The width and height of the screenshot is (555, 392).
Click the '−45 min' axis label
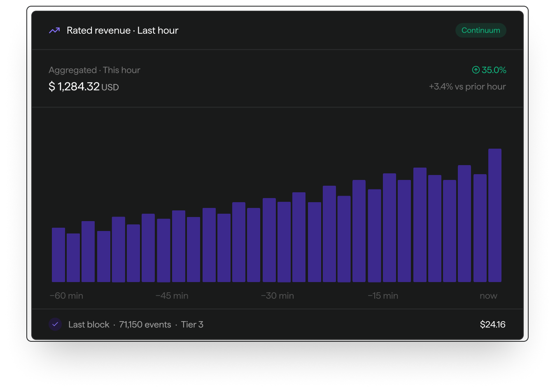click(172, 296)
